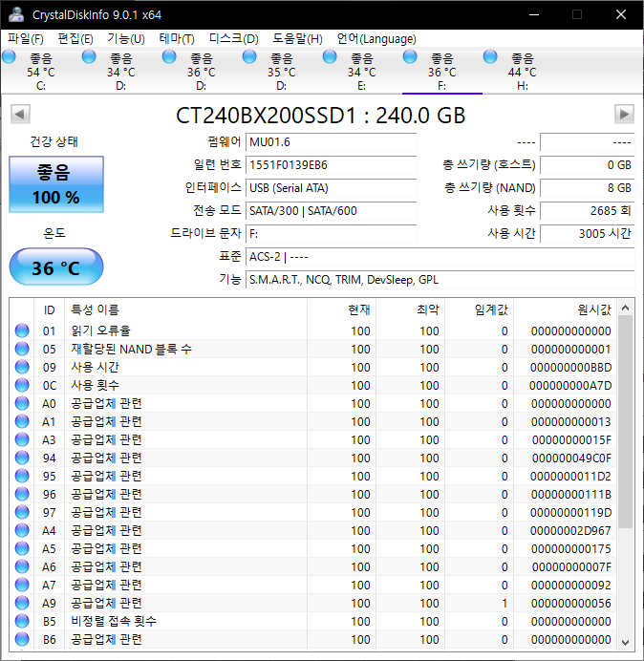Screen dimensions: 644x661
Task: Click status icon for attribute 96
Action: [22, 494]
